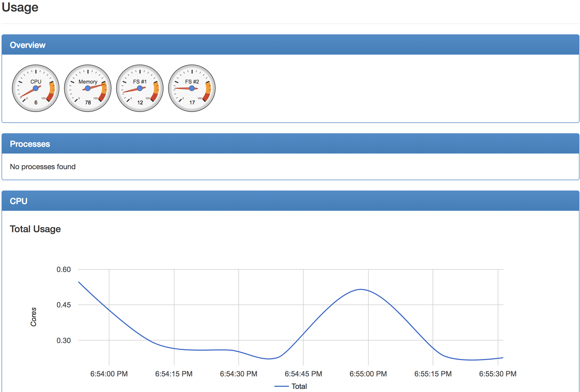Click the Total Usage chart title
Image resolution: width=580 pixels, height=392 pixels.
pyautogui.click(x=35, y=229)
